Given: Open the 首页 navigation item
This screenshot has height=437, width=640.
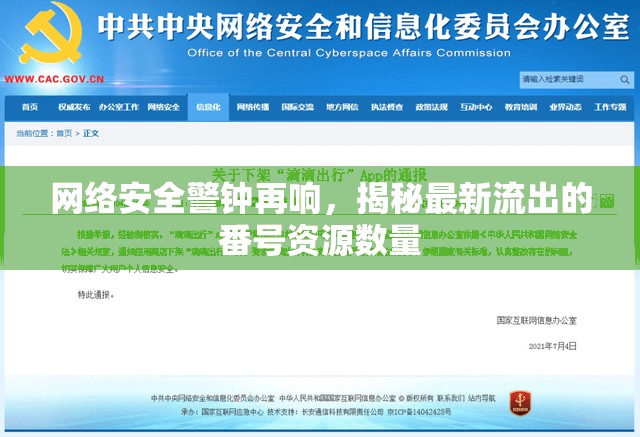Looking at the screenshot, I should (30, 107).
